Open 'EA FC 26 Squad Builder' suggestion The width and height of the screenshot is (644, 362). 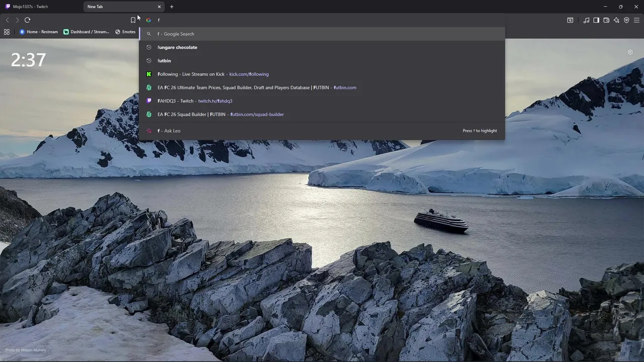(322, 114)
